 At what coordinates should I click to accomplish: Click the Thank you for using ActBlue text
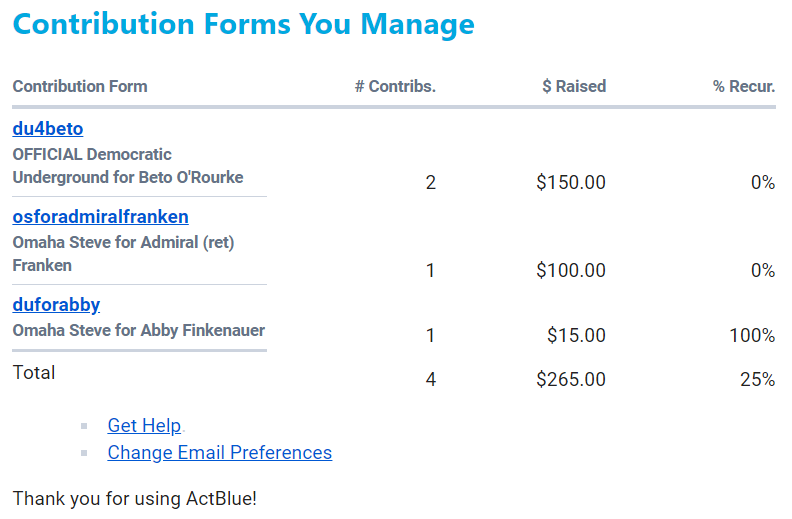135,498
